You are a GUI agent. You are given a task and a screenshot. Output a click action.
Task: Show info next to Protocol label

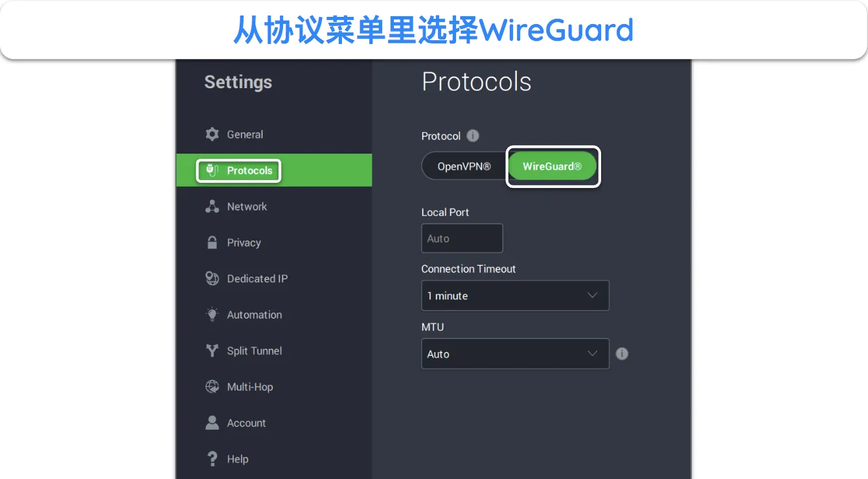(473, 136)
